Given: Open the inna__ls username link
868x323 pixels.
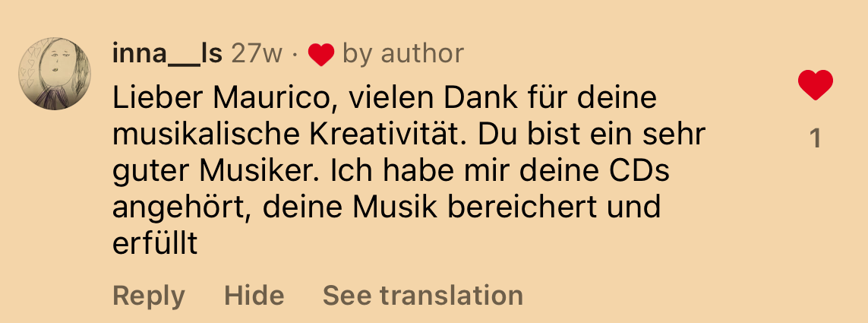Looking at the screenshot, I should pos(167,54).
